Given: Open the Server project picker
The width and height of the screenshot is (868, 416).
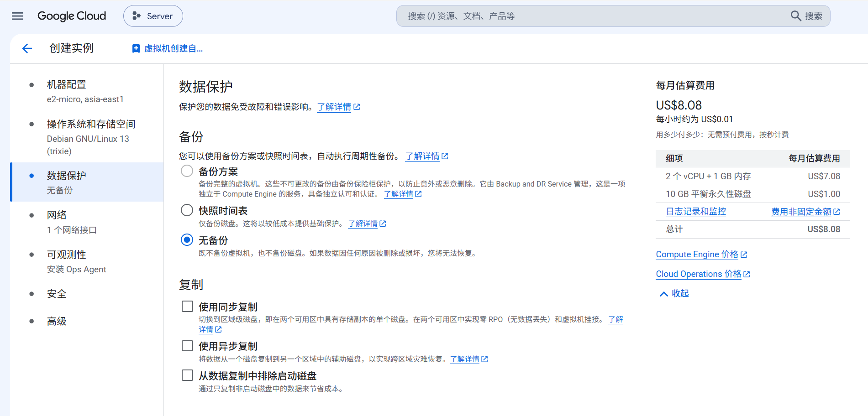Looking at the screenshot, I should (x=153, y=16).
